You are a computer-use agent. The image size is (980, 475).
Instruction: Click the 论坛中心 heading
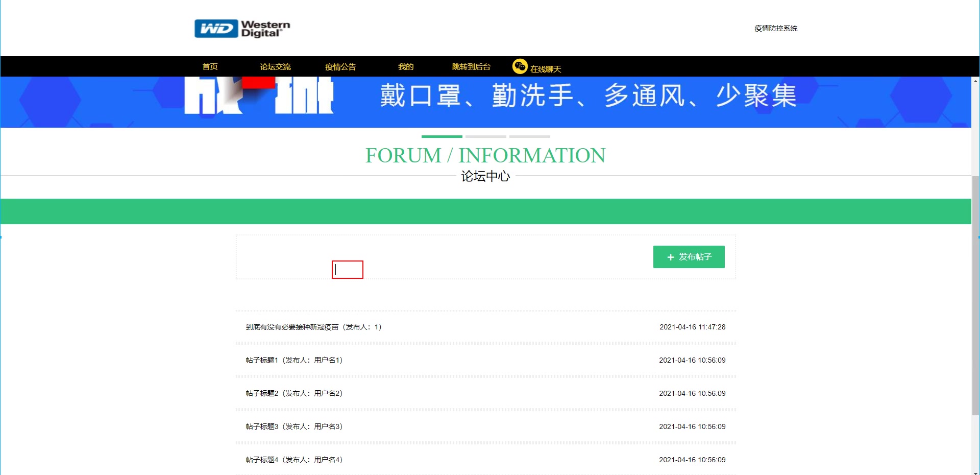(x=485, y=176)
